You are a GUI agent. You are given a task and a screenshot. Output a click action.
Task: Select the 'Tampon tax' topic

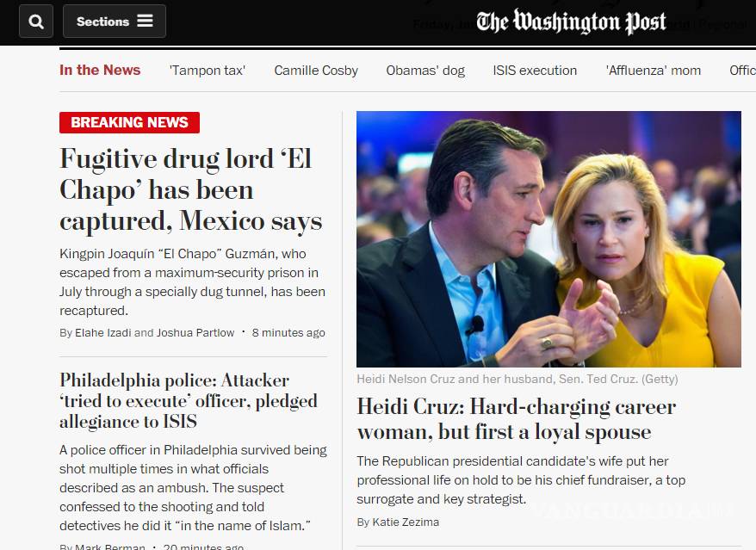[x=207, y=71]
